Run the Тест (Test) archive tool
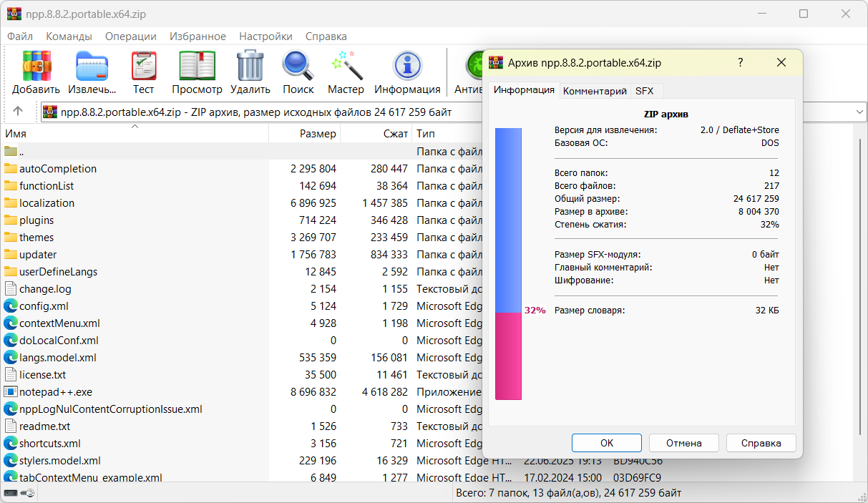 (x=143, y=72)
